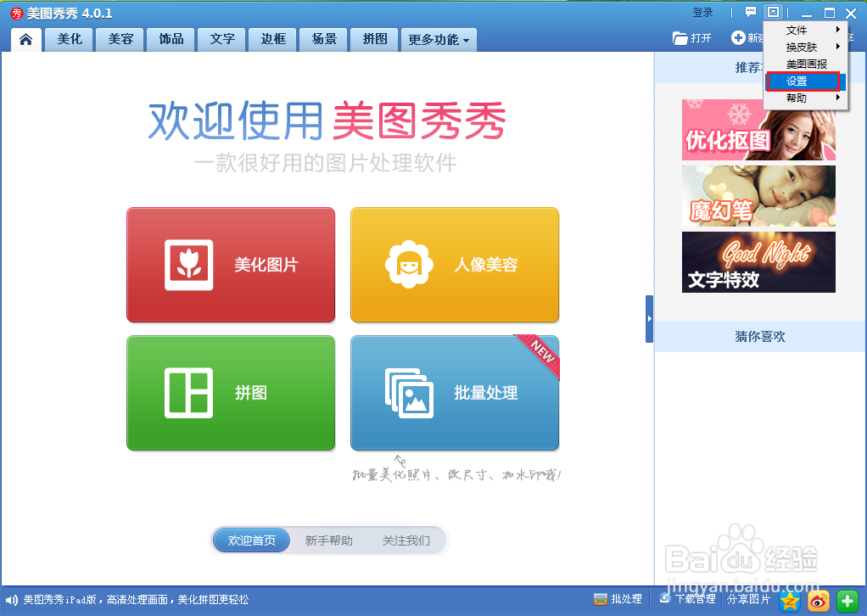Select the 关注我们 pill option
Viewport: 867px width, 616px height.
406,540
